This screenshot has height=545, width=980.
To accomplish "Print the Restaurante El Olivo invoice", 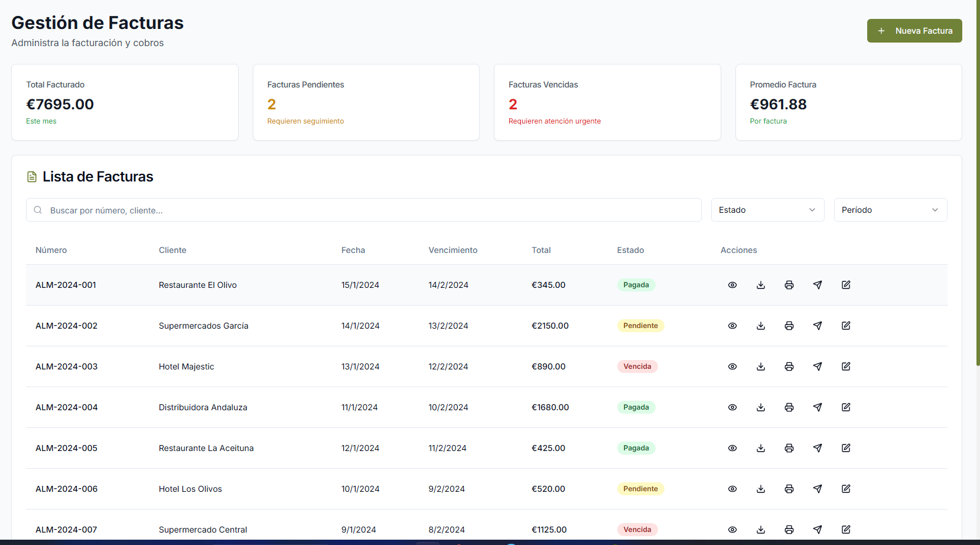I will [789, 285].
